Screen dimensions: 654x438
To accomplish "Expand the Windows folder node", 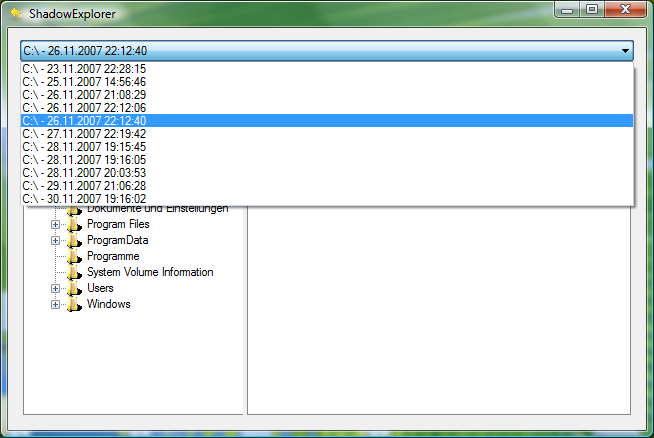I will 55,305.
